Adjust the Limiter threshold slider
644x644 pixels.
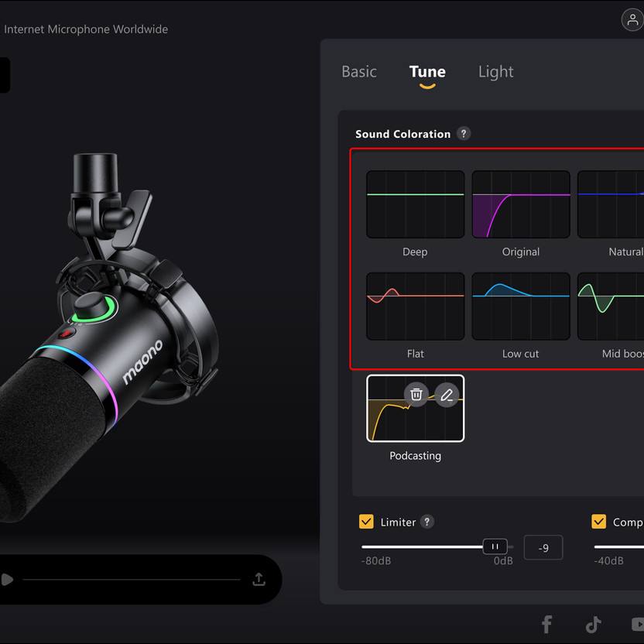(495, 546)
